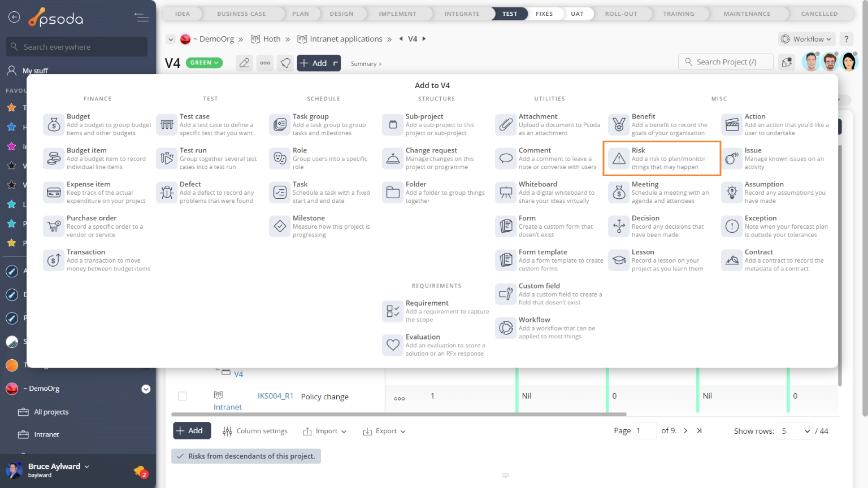Jump to the last page arrow
868x488 pixels.
point(699,430)
